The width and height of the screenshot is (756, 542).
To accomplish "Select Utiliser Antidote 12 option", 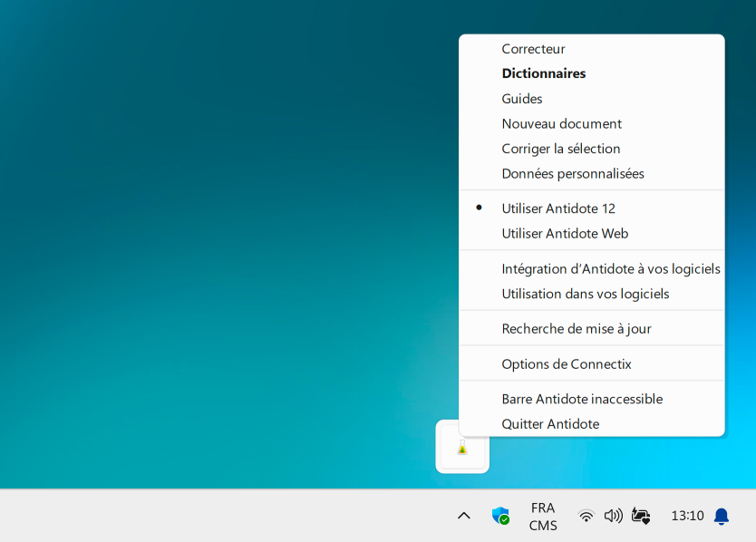I will (x=558, y=208).
